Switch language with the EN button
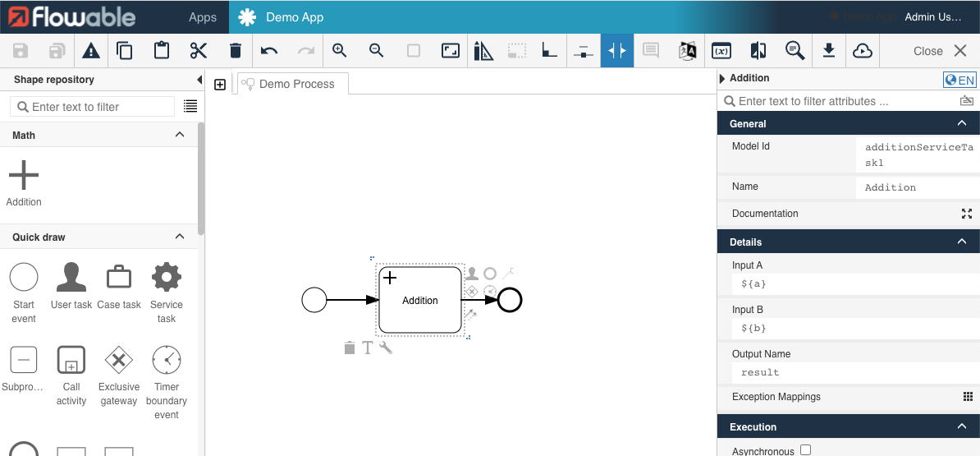The width and height of the screenshot is (980, 456). click(959, 80)
